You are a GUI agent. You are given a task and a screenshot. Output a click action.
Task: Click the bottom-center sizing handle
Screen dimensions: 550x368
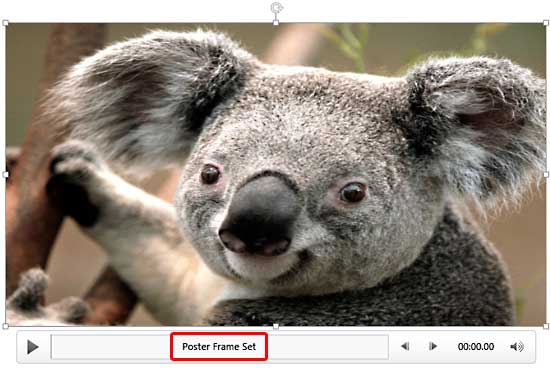point(276,327)
